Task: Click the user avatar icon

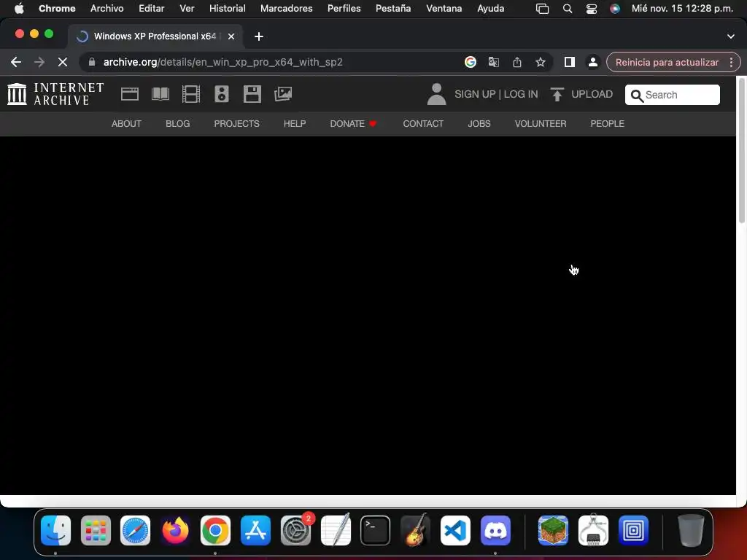Action: [436, 94]
